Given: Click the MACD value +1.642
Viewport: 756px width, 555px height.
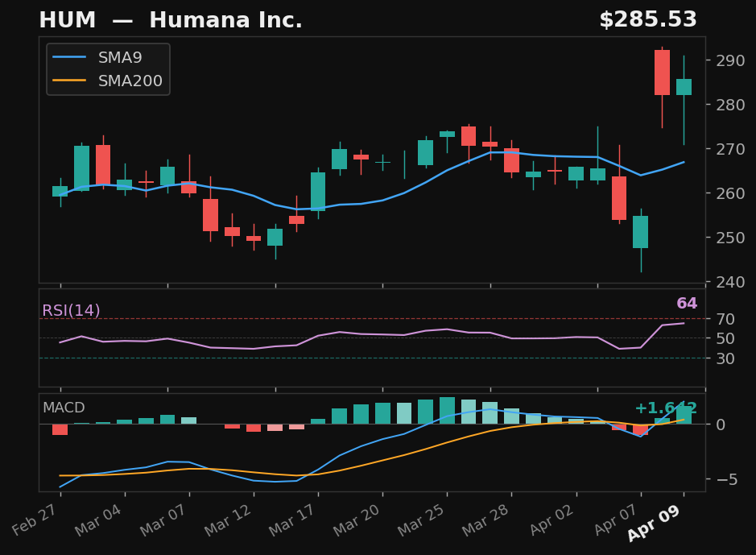Looking at the screenshot, I should click(666, 408).
